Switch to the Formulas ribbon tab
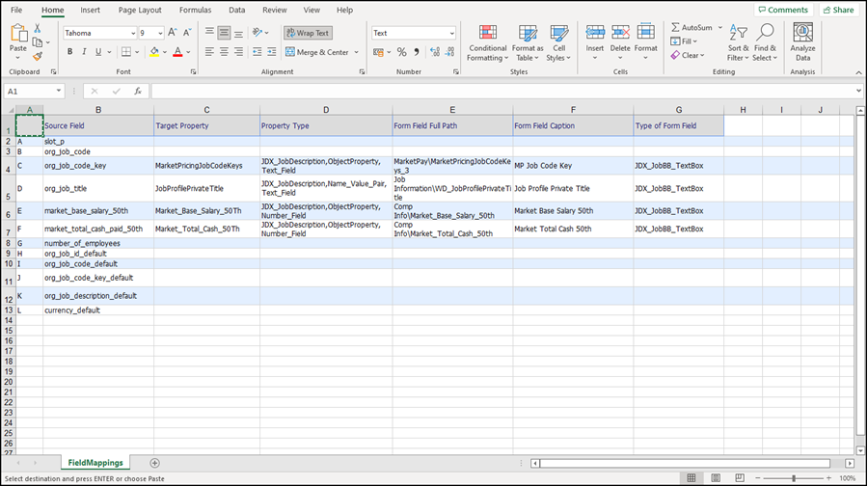868x486 pixels. [x=196, y=10]
